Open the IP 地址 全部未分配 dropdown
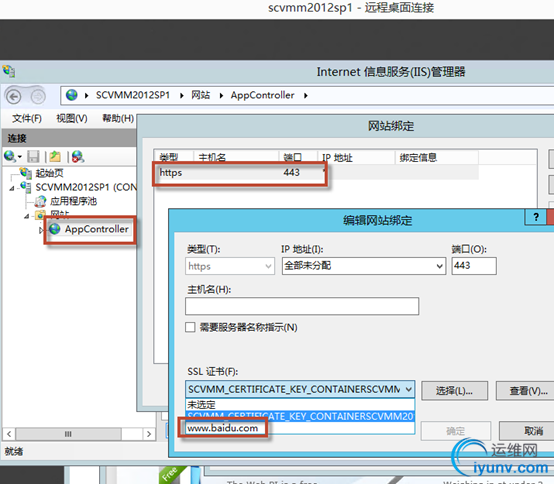This screenshot has width=554, height=484. [x=364, y=266]
